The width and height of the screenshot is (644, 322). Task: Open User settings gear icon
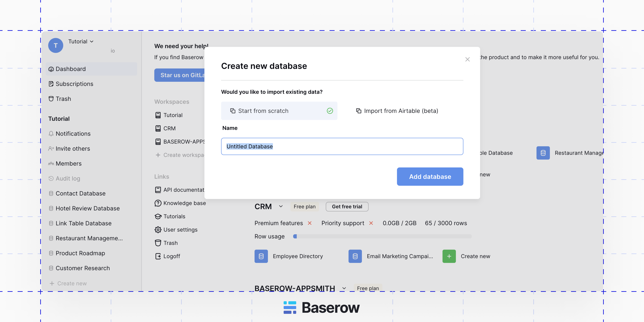(x=158, y=230)
